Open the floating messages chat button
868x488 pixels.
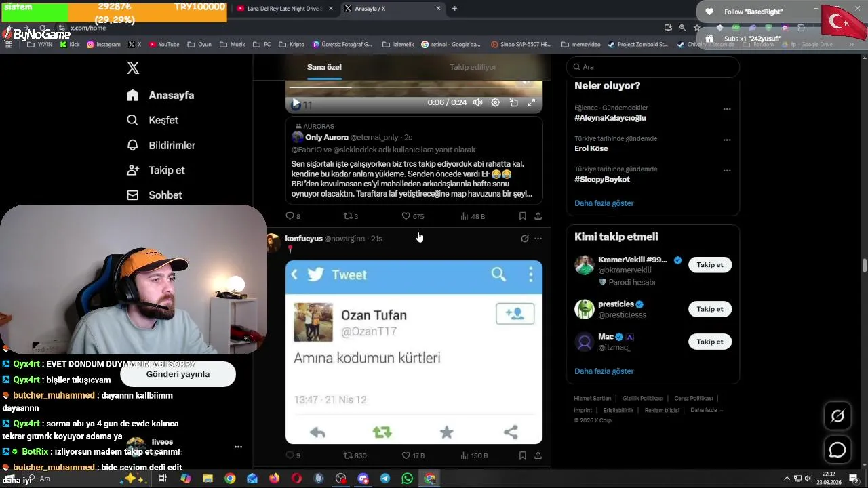(x=837, y=450)
